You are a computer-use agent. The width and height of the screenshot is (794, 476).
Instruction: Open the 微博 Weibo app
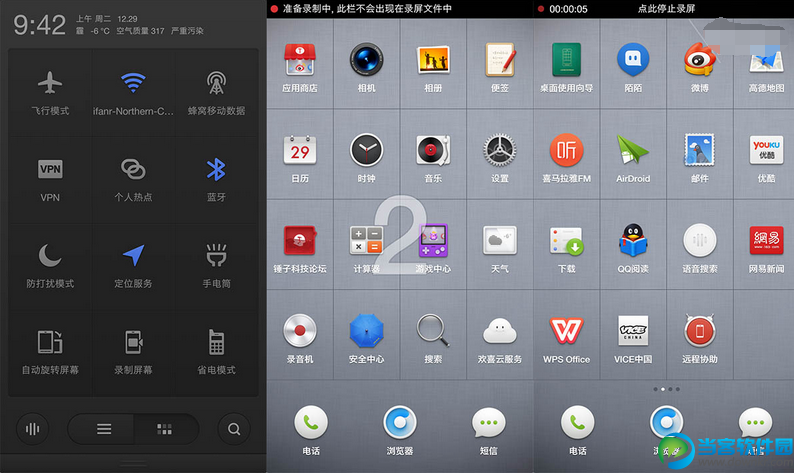tap(700, 60)
